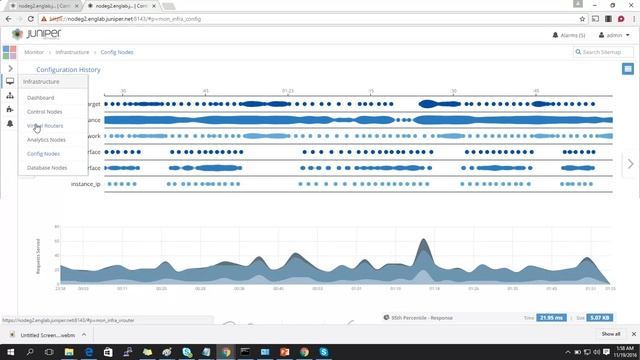Screen dimensions: 640x360
Task: Go to Monitor breadcrumb
Action: click(34, 52)
